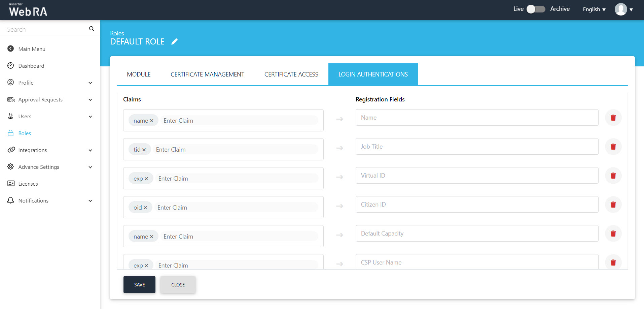Click the pencil icon beside DEFAULT ROLE
This screenshot has height=309, width=644.
[x=174, y=41]
